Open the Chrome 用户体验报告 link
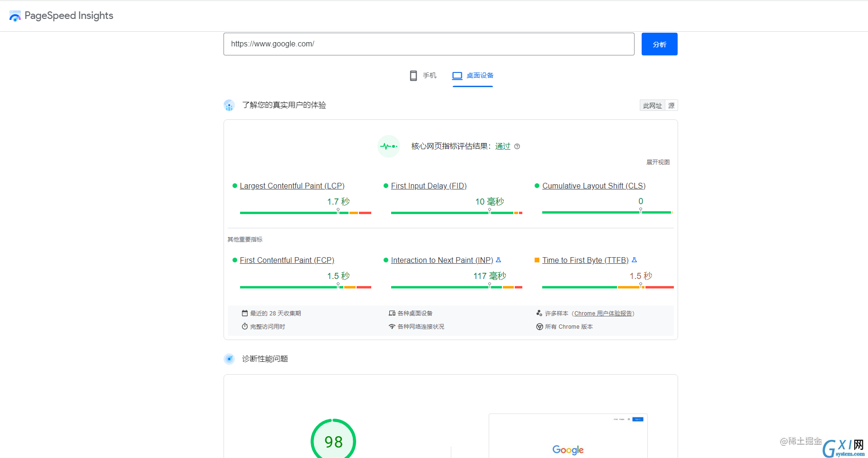 603,314
